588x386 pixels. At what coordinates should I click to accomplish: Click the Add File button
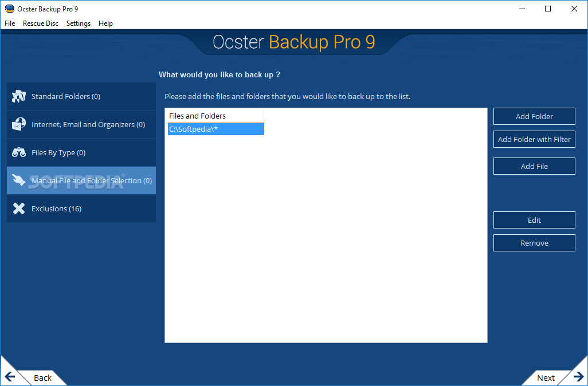534,166
